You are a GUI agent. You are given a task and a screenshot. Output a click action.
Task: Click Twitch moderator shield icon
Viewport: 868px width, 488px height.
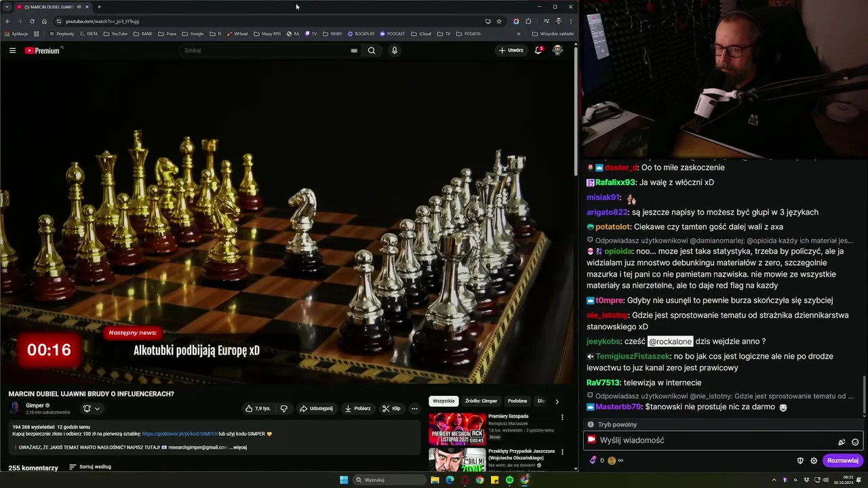(800, 460)
